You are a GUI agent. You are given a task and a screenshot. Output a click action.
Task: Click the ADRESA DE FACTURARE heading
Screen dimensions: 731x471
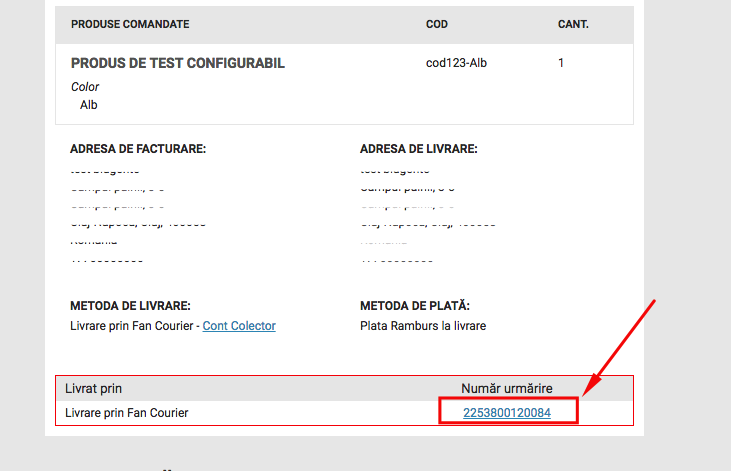click(x=138, y=149)
